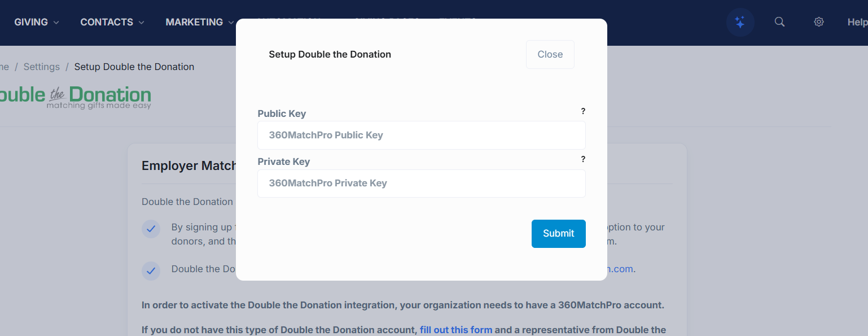Click the checkmark icon beside "By signing up"

(151, 229)
